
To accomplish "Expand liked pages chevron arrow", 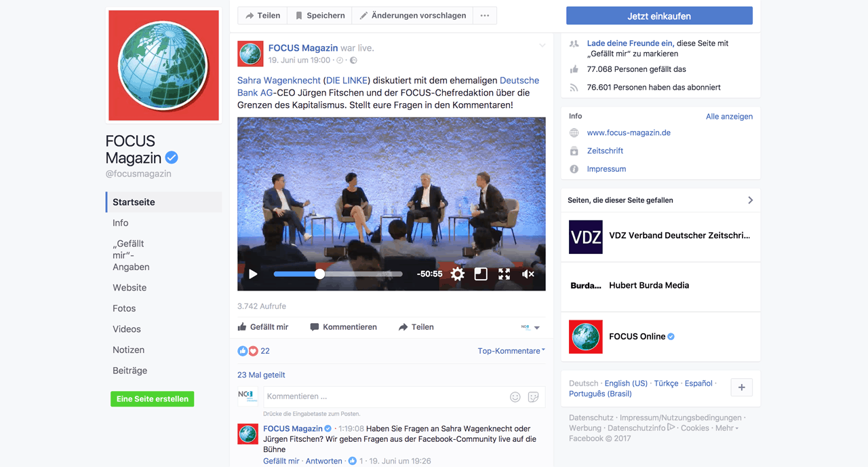I will [750, 200].
